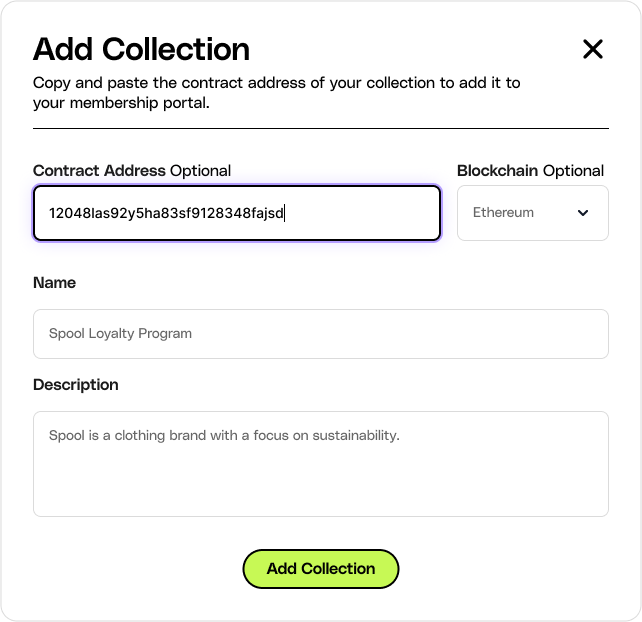This screenshot has height=622, width=642.
Task: Place cursor at end of typed contract address
Action: 285,213
